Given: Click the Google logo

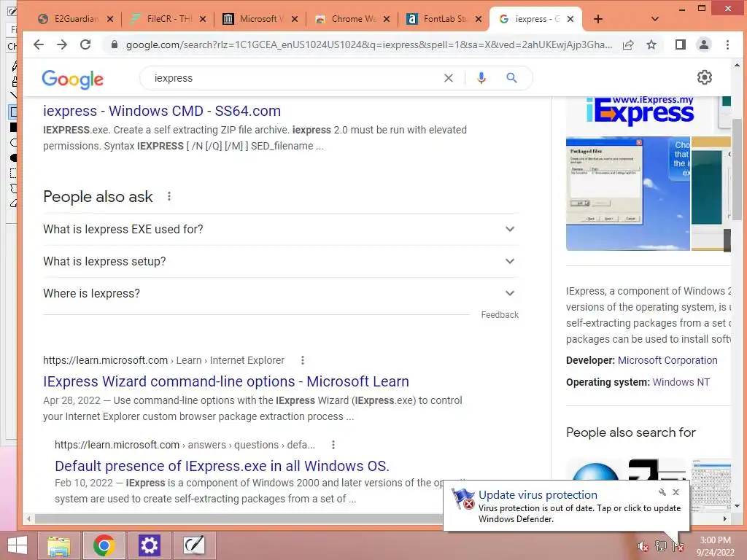Looking at the screenshot, I should coord(72,79).
